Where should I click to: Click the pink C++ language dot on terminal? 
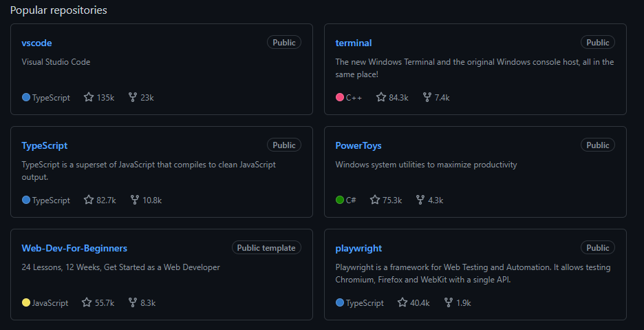[x=340, y=98]
